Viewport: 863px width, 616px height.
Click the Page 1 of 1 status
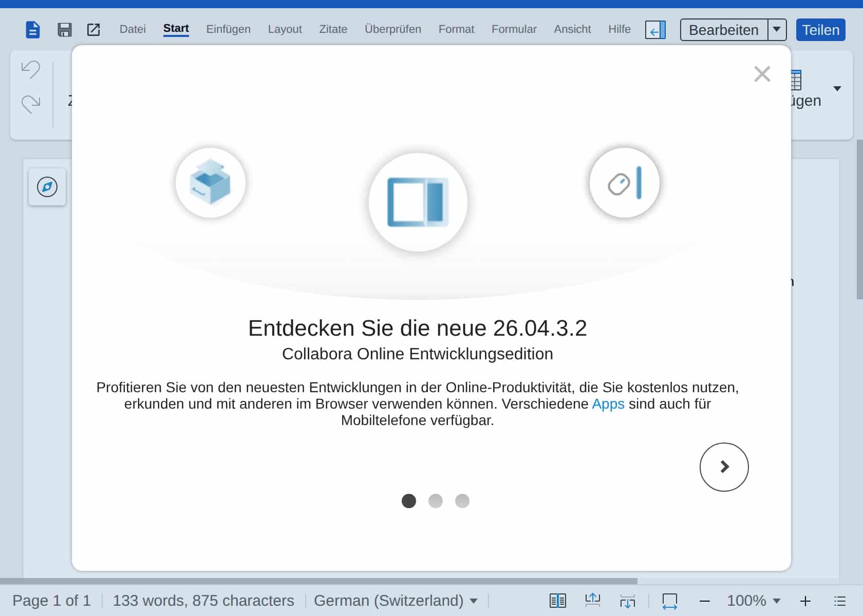click(x=51, y=601)
